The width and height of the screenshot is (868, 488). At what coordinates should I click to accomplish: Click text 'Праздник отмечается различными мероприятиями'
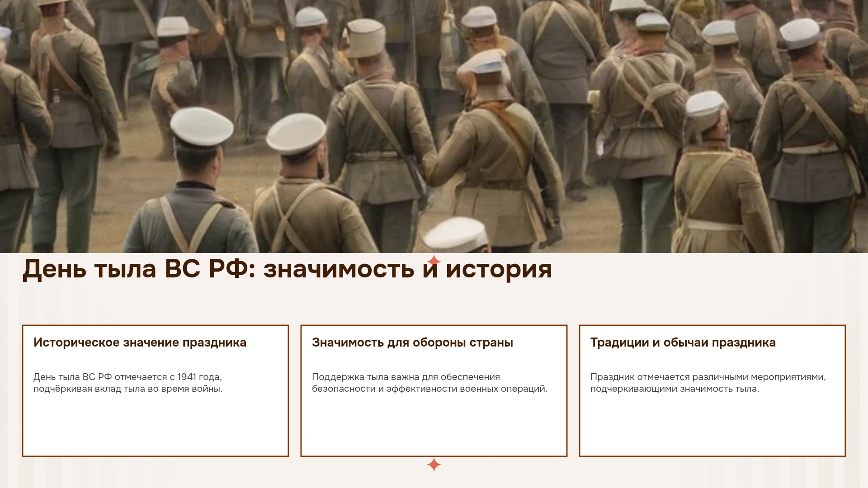point(708,377)
